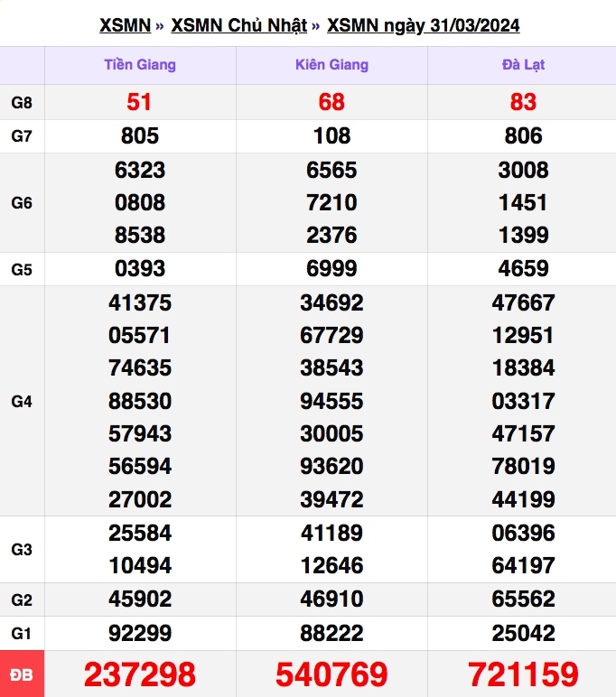The image size is (616, 697).
Task: Click the G2 row label
Action: [22, 600]
